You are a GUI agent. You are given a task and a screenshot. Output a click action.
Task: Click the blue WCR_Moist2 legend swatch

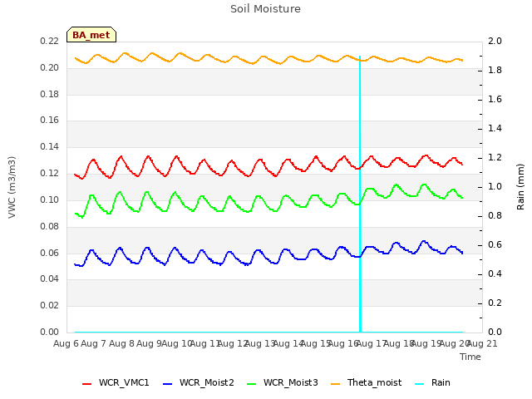pyautogui.click(x=168, y=384)
